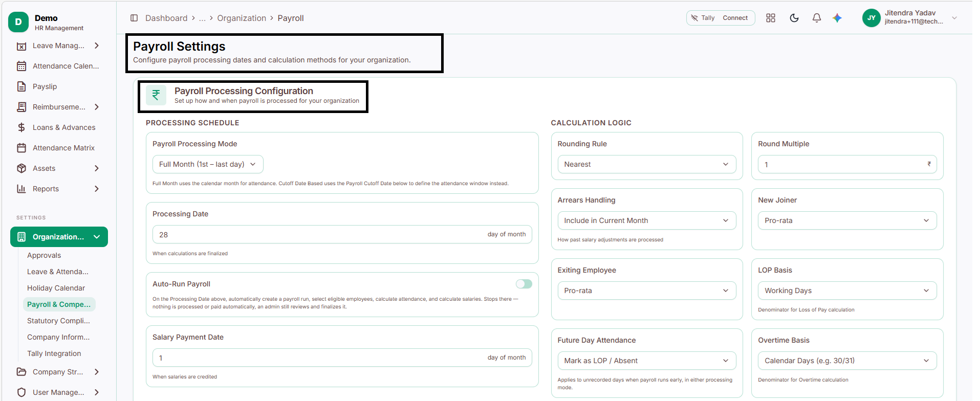The image size is (980, 401).
Task: Enable the Auto-Run Payroll toggle
Action: pyautogui.click(x=524, y=284)
